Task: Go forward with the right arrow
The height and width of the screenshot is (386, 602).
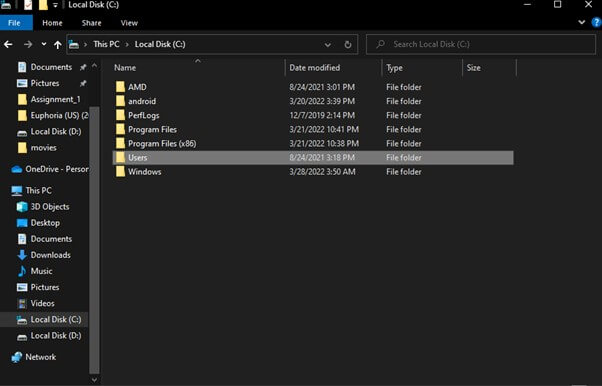Action: (x=28, y=45)
